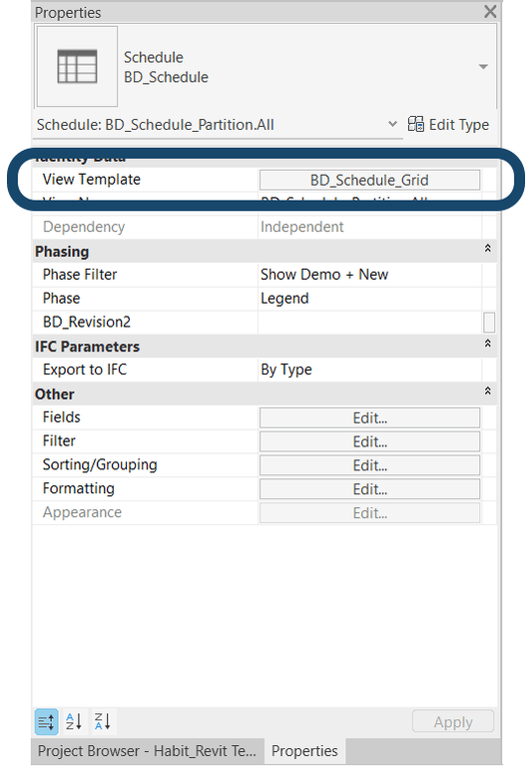This screenshot has height=766, width=532.
Task: Select the Fields label
Action: [x=62, y=417]
